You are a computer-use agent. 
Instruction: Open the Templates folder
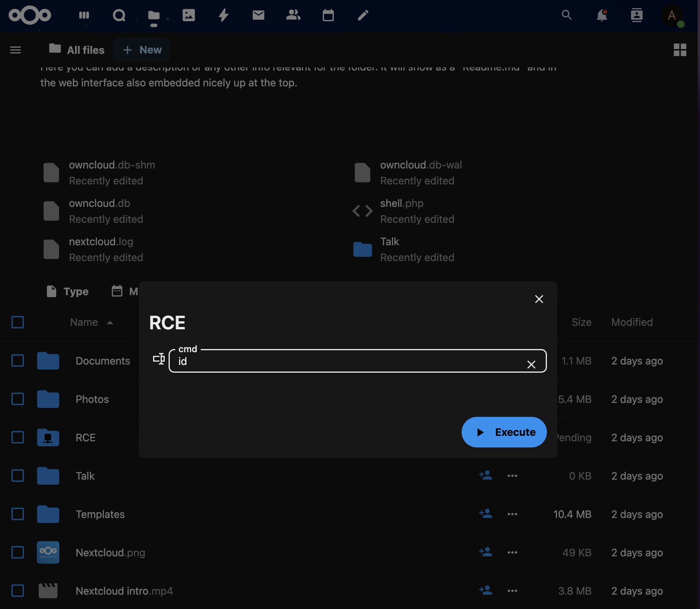point(100,514)
